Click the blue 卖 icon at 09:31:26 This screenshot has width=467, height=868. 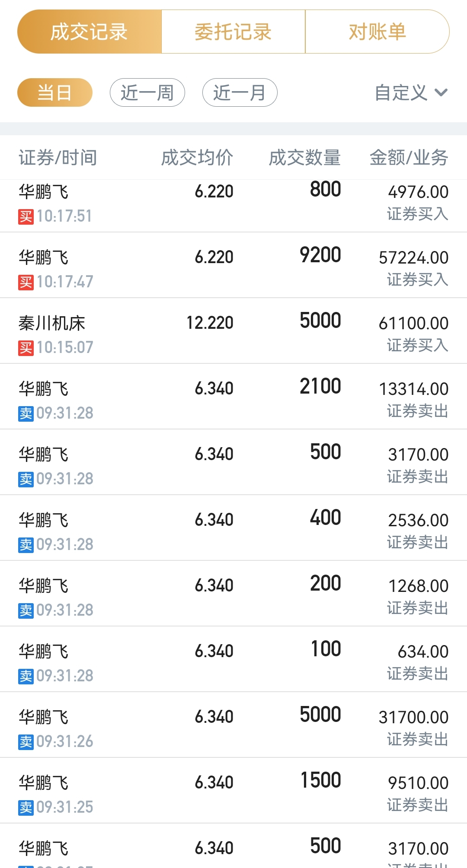pos(26,742)
